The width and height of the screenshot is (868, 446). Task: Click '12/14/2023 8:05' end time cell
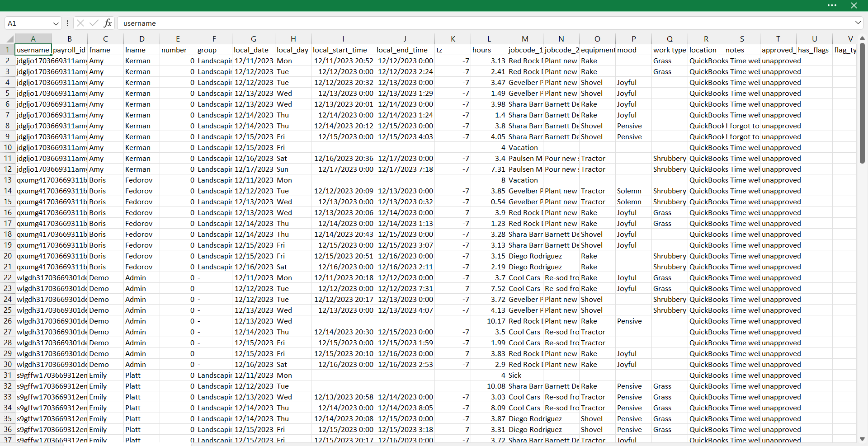click(x=405, y=408)
